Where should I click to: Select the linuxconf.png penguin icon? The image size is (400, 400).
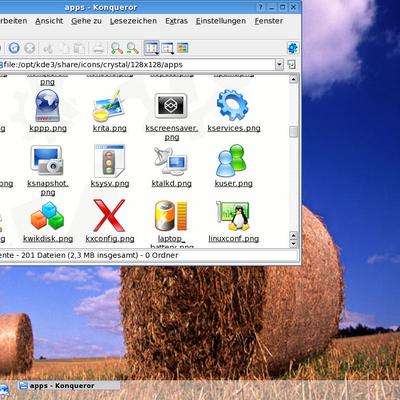point(233,216)
